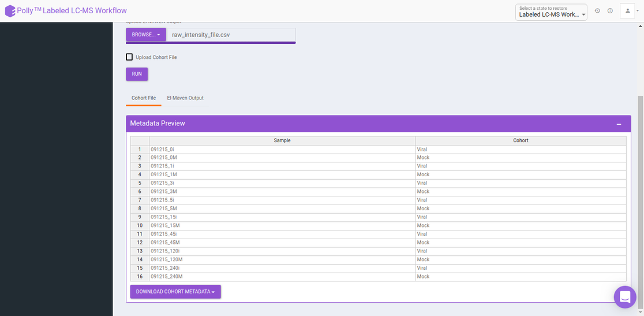Click the Cohort column header
The width and height of the screenshot is (644, 316).
click(521, 140)
